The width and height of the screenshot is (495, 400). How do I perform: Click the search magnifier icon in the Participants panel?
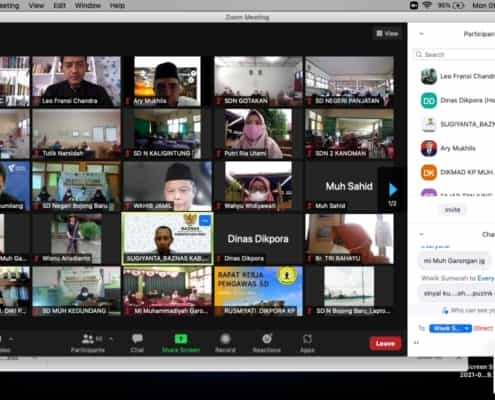pyautogui.click(x=419, y=54)
